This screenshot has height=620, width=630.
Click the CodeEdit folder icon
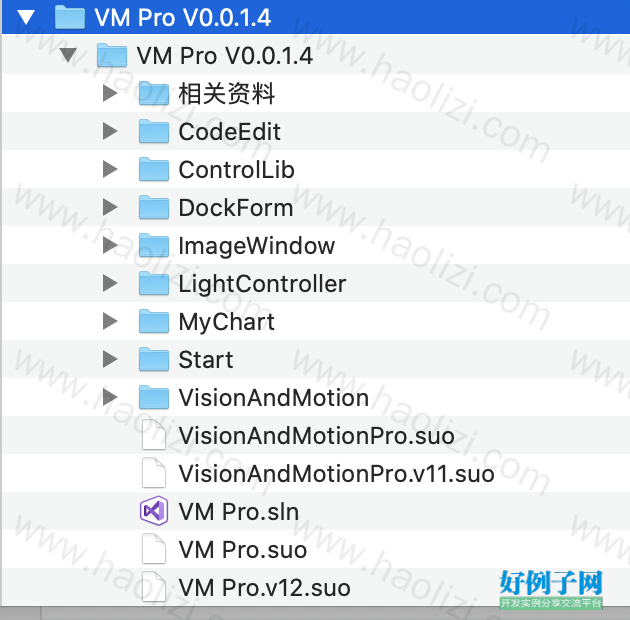pyautogui.click(x=154, y=131)
